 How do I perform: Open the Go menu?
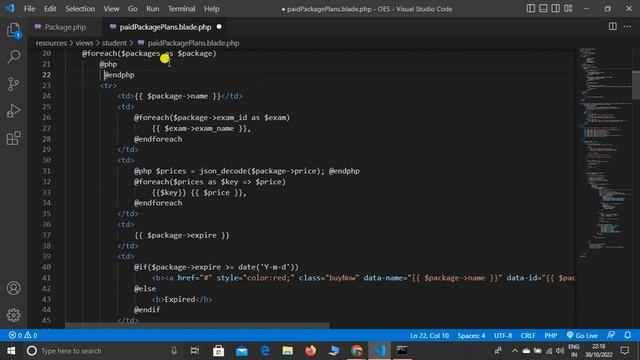tap(133, 9)
